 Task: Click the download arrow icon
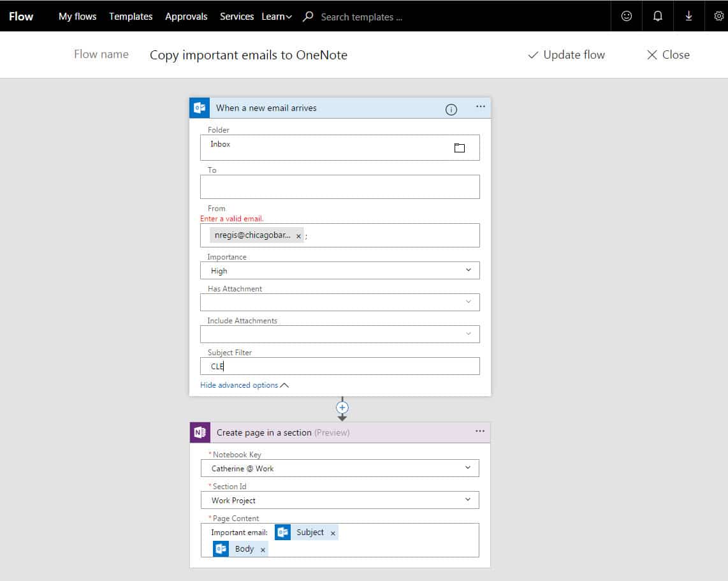point(688,16)
